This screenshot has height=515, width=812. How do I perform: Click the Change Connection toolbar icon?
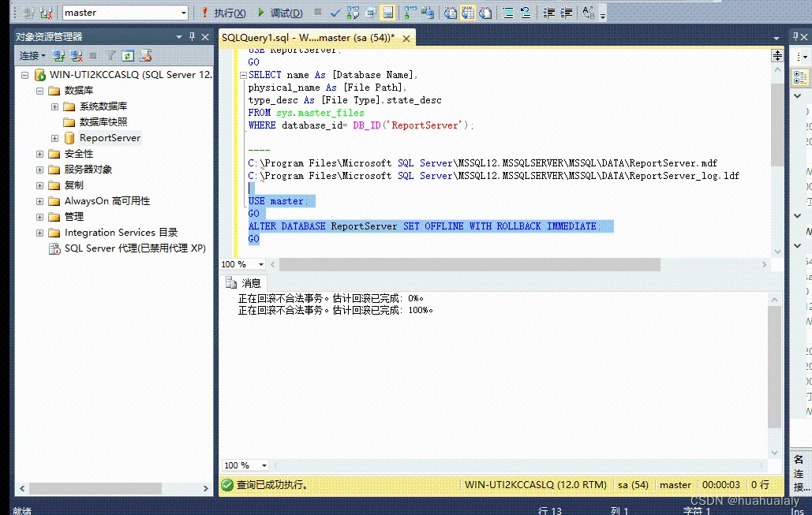(x=46, y=13)
